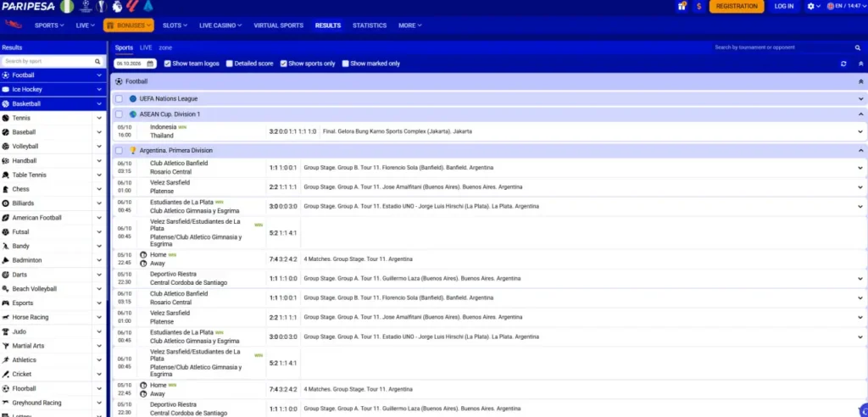Image resolution: width=868 pixels, height=417 pixels.
Task: Click the dollar payments icon
Action: tap(699, 6)
